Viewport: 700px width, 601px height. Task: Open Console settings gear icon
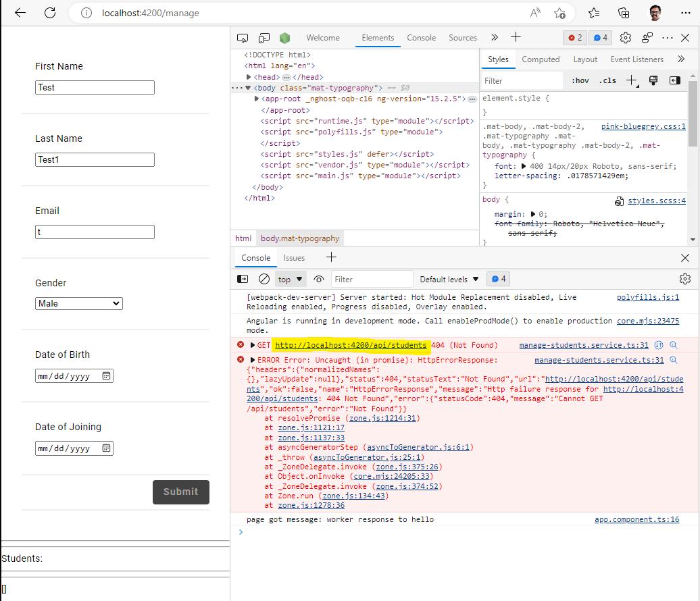[x=685, y=280]
